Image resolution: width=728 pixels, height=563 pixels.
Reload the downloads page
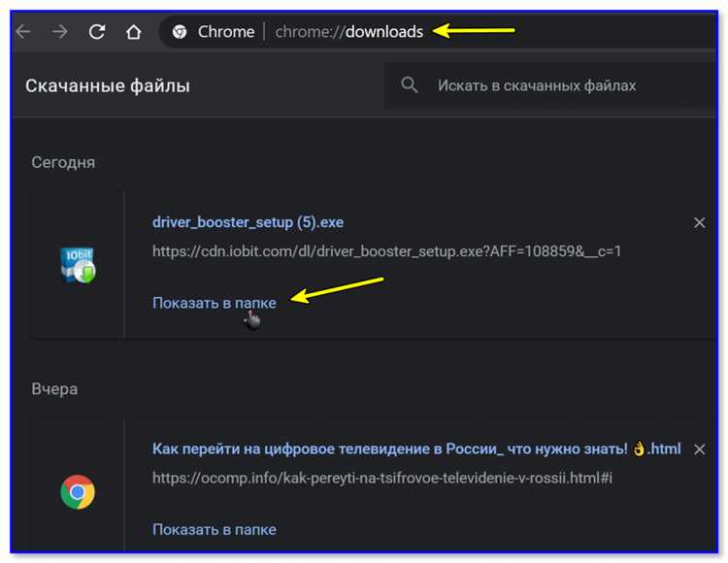coord(96,32)
